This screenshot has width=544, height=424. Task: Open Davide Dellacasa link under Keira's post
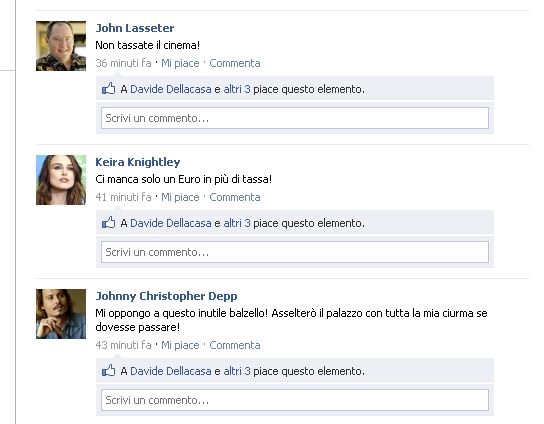pos(171,223)
